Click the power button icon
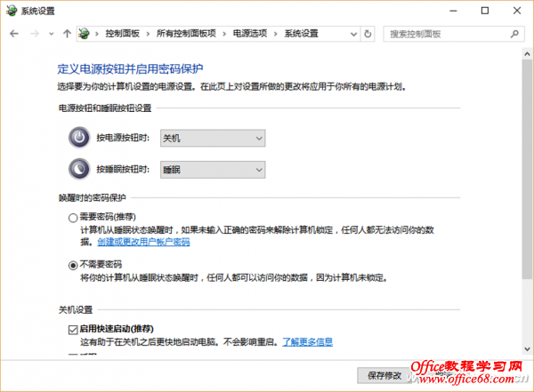Image resolution: width=534 pixels, height=392 pixels. click(x=79, y=138)
